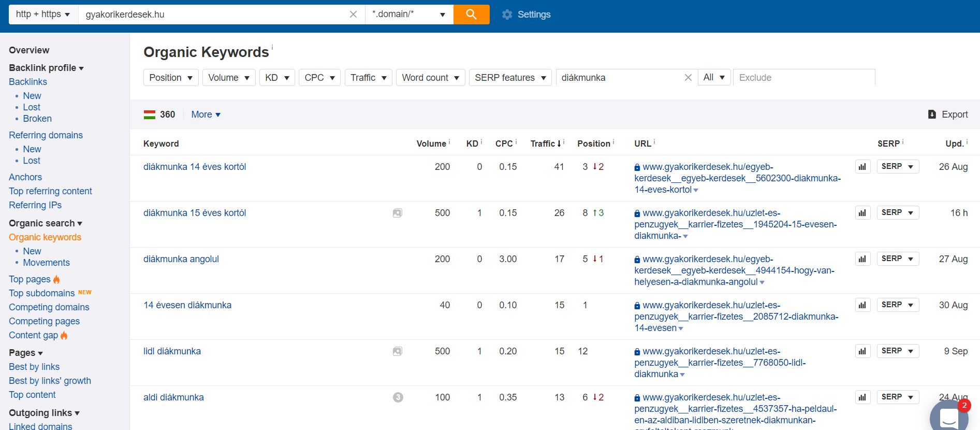This screenshot has width=980, height=430.
Task: Collapse the Organic search sidebar section
Action: click(46, 223)
